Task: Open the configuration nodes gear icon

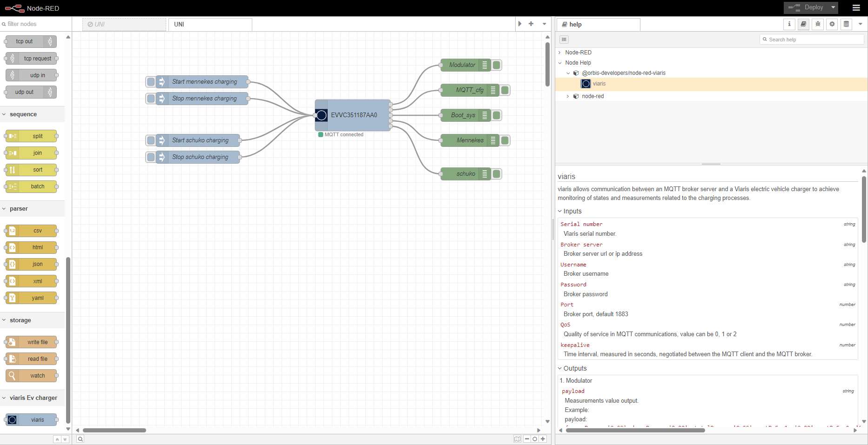Action: point(832,24)
